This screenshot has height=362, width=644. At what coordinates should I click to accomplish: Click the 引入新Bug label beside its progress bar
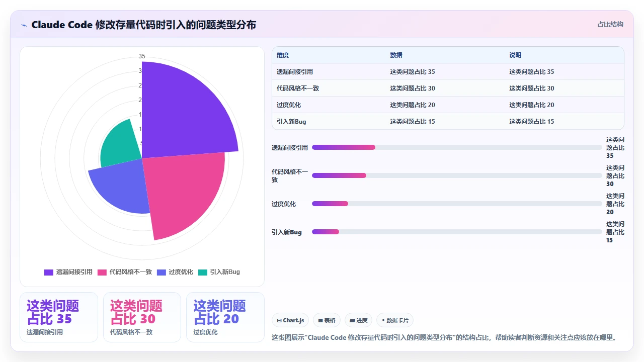point(287,232)
